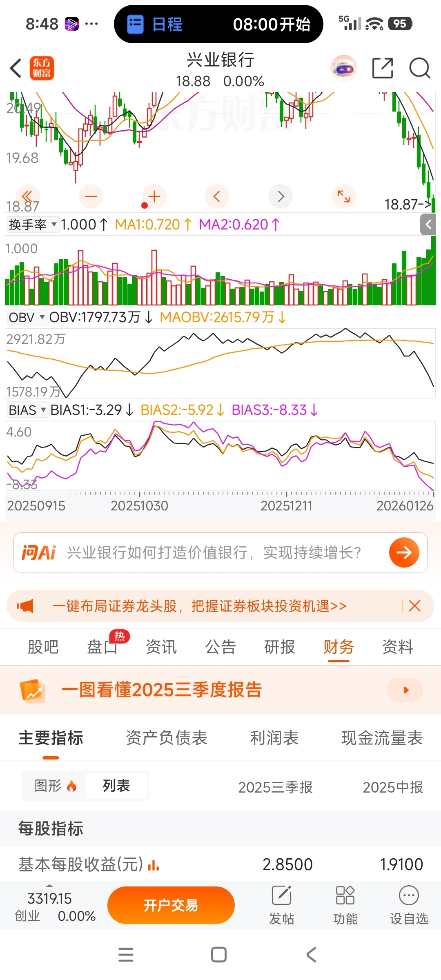Tap the 日程 schedule pill in status bar
Viewport: 441px width, 980px height.
[218, 24]
